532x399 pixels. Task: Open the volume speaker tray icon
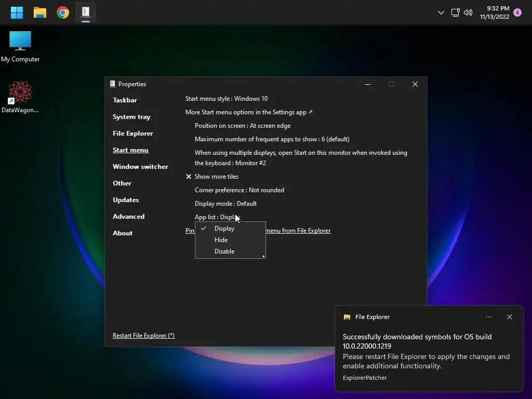pyautogui.click(x=468, y=12)
